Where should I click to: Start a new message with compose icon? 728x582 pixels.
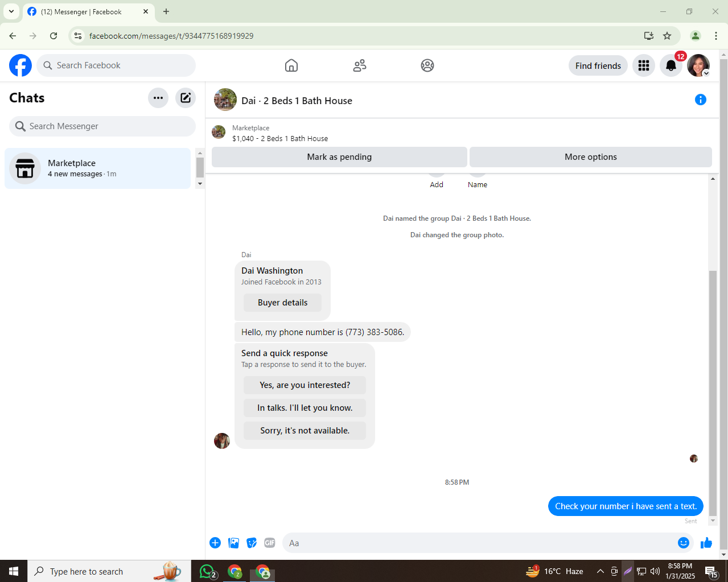click(x=186, y=98)
